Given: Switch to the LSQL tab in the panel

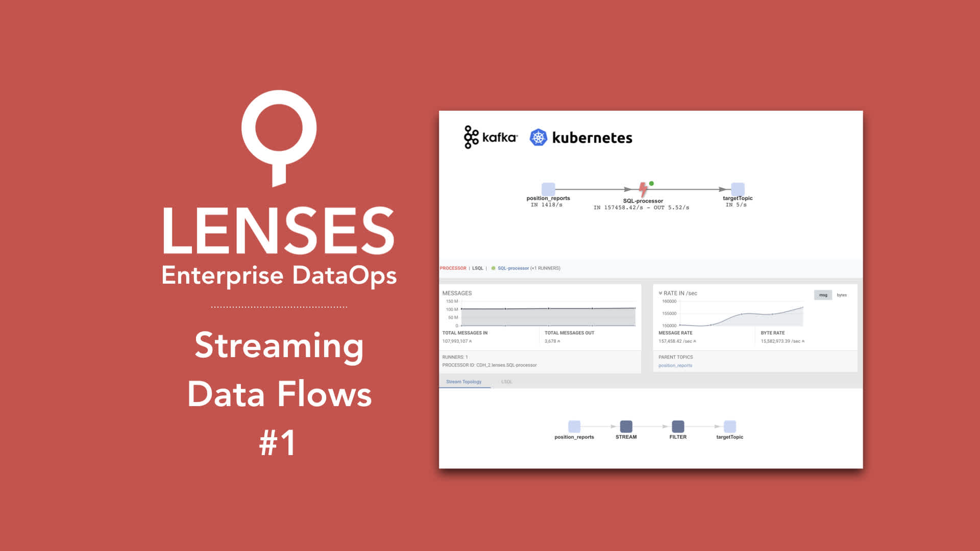Looking at the screenshot, I should tap(506, 382).
